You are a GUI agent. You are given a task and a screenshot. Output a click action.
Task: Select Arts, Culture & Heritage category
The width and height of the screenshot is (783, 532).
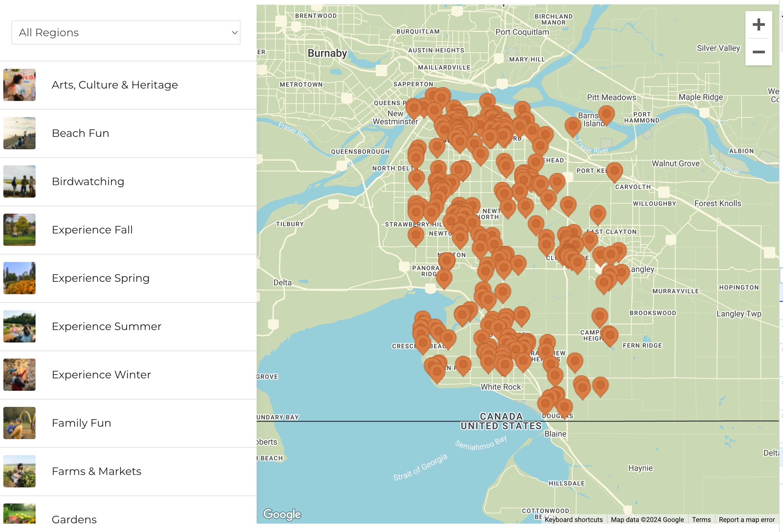(x=114, y=85)
